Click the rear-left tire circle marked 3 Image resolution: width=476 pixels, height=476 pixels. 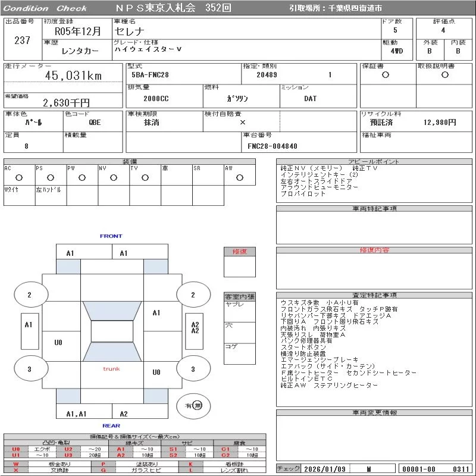pyautogui.click(x=29, y=369)
